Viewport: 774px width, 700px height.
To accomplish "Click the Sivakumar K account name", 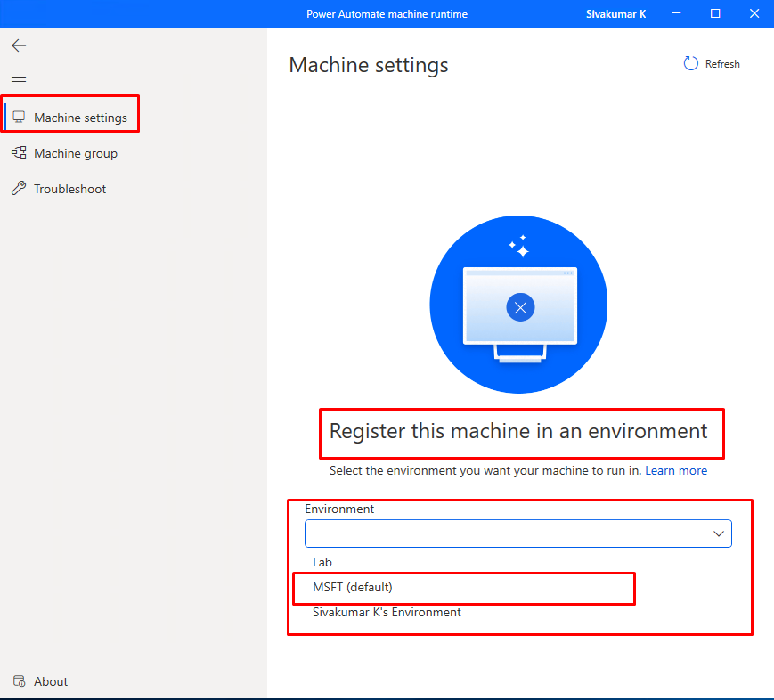I will pos(615,14).
